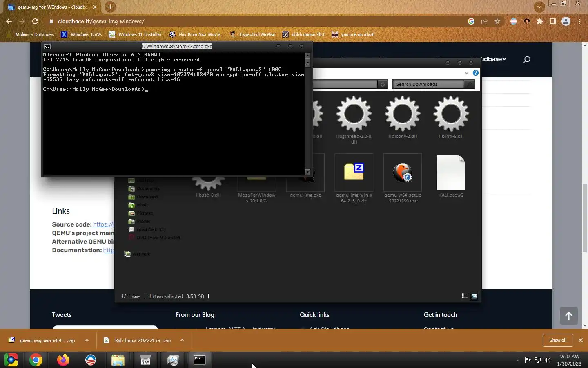Switch to the cmd.exe taskbar icon

[x=200, y=360]
